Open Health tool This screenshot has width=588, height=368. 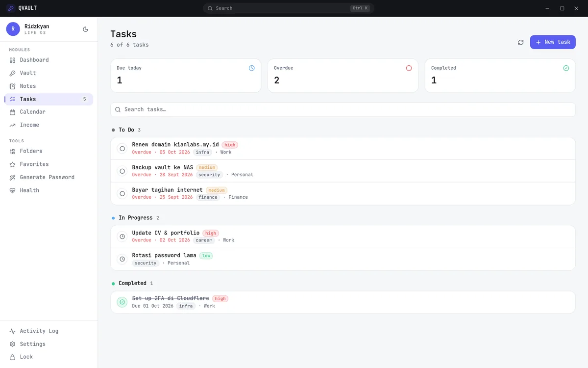49,190
